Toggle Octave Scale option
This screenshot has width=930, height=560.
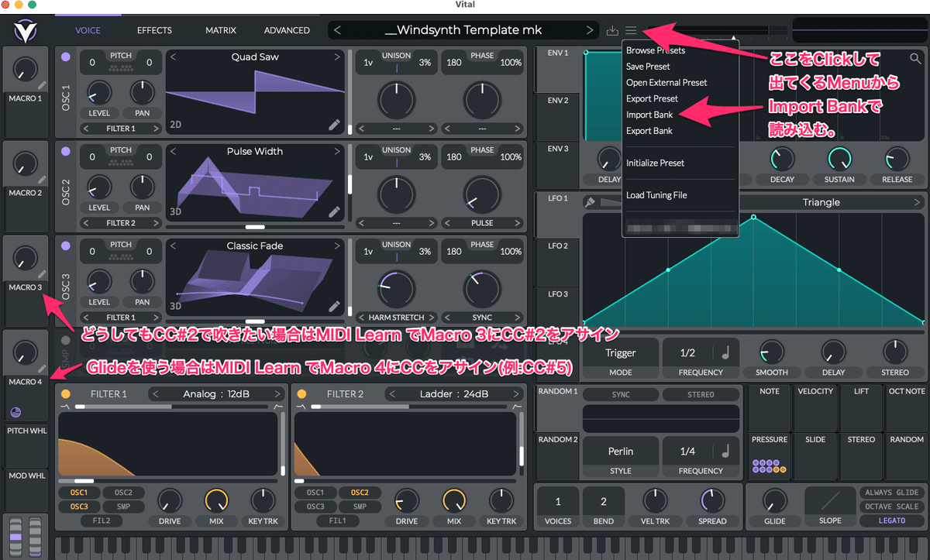(891, 507)
